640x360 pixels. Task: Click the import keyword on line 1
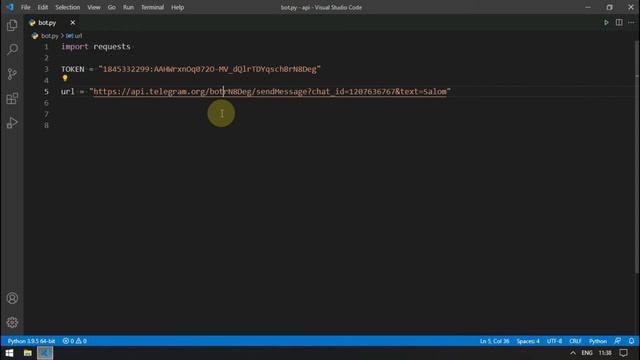point(75,47)
